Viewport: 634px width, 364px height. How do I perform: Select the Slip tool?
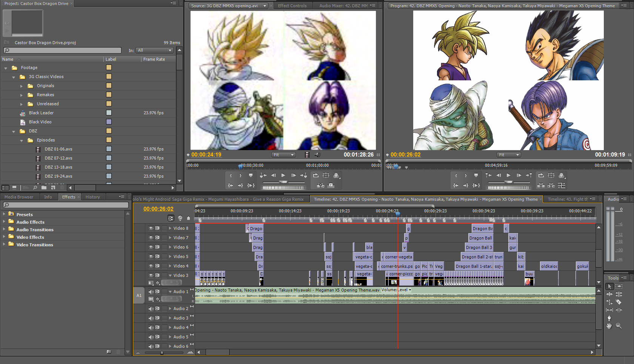(609, 310)
